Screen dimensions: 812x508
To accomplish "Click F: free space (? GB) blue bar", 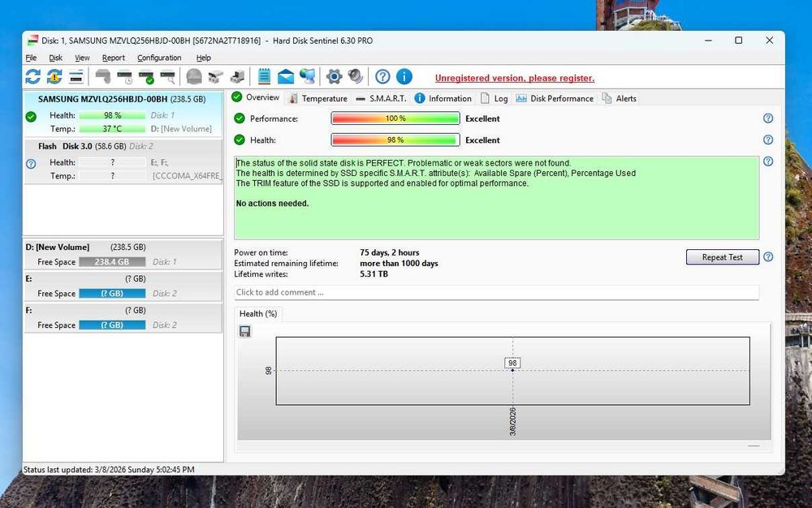I will click(x=112, y=325).
